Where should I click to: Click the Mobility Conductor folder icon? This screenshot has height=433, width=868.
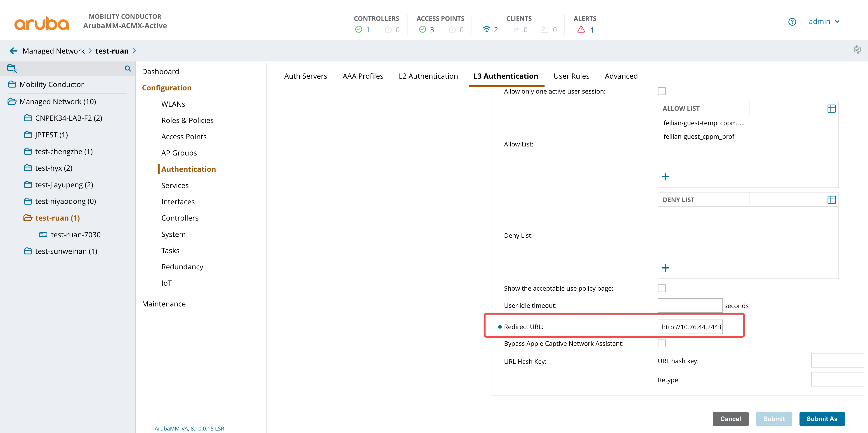click(12, 84)
